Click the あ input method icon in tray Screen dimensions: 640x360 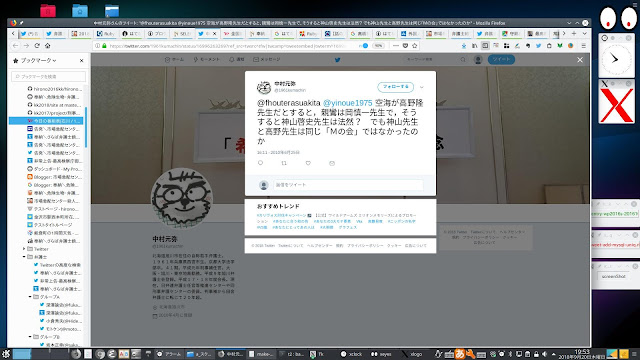coord(460,354)
